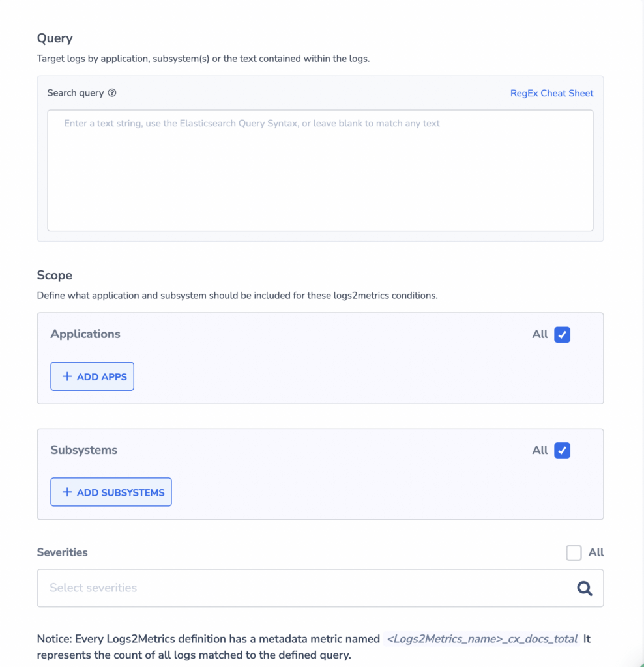
Task: Click the Search query help question-mark icon
Action: [x=112, y=92]
